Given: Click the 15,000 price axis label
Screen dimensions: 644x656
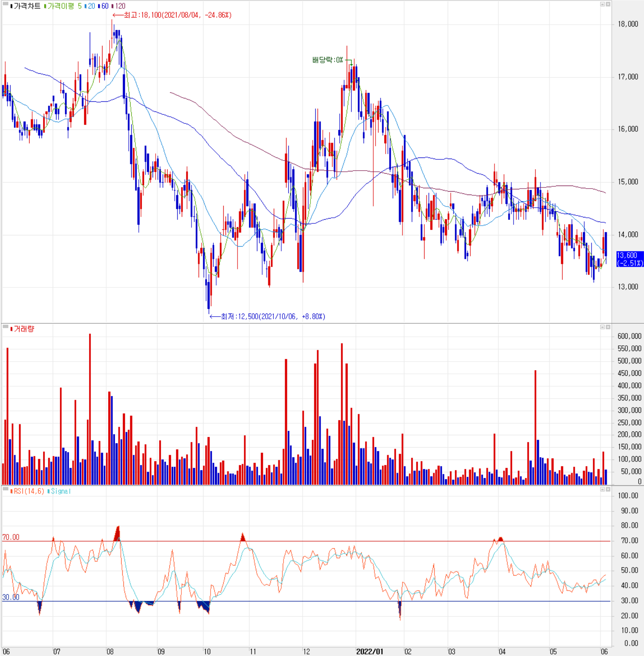Looking at the screenshot, I should coord(628,182).
